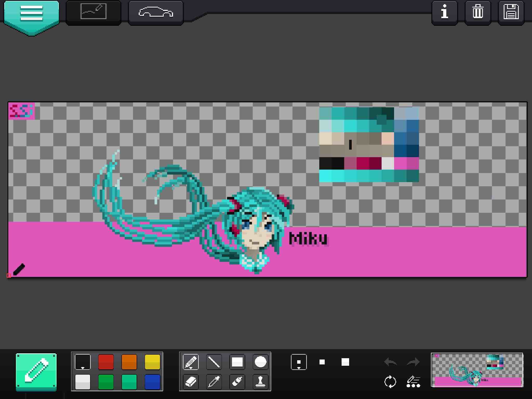532x399 pixels.
Task: Select the Eyedropper color picker tool
Action: 214,382
